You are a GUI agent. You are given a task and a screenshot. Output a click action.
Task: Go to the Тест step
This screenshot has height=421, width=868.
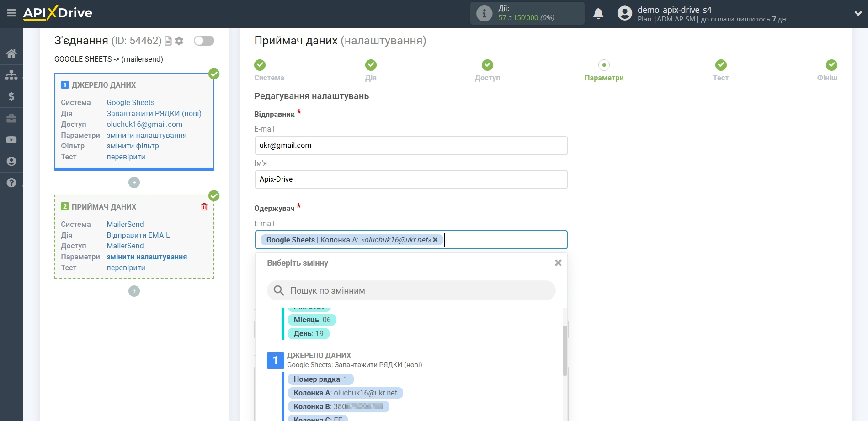(x=721, y=65)
